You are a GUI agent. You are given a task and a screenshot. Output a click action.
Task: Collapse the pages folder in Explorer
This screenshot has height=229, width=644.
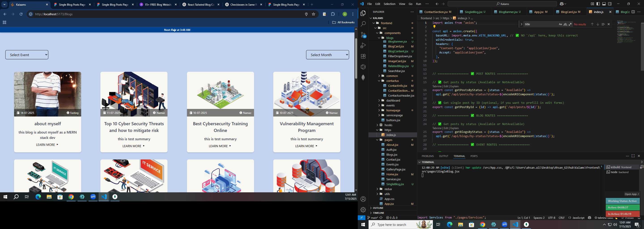pos(388,140)
